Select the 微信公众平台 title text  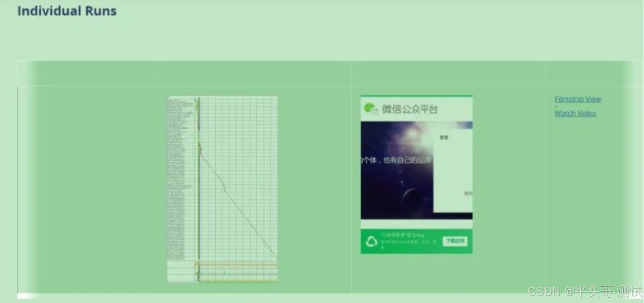[410, 109]
